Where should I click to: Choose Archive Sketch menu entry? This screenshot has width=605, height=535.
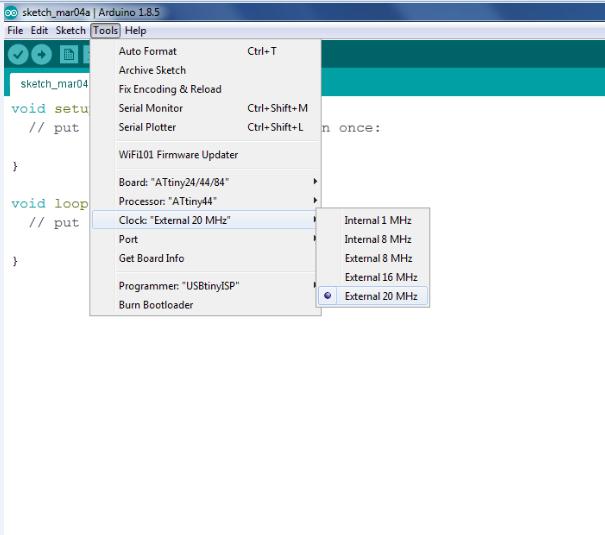point(206,70)
